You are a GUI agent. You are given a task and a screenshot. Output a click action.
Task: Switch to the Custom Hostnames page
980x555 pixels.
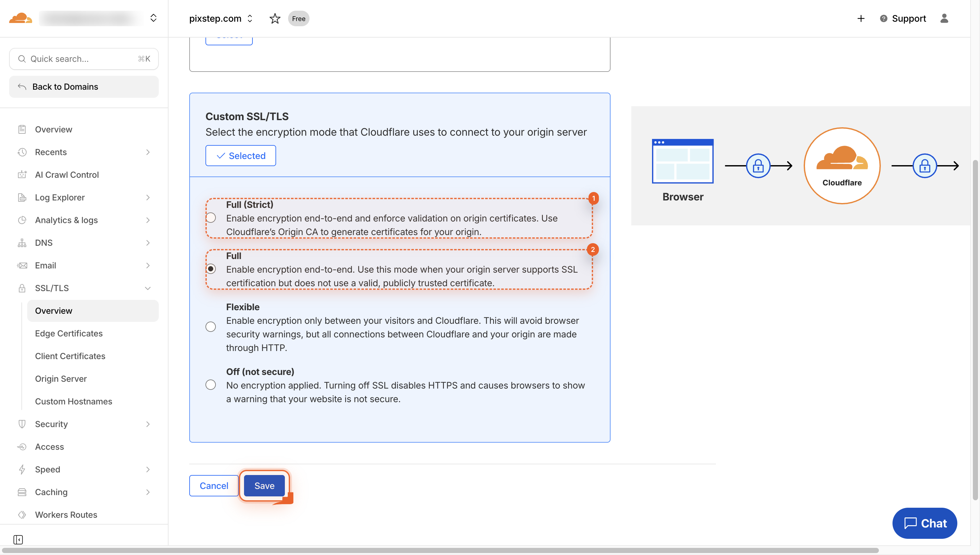74,401
